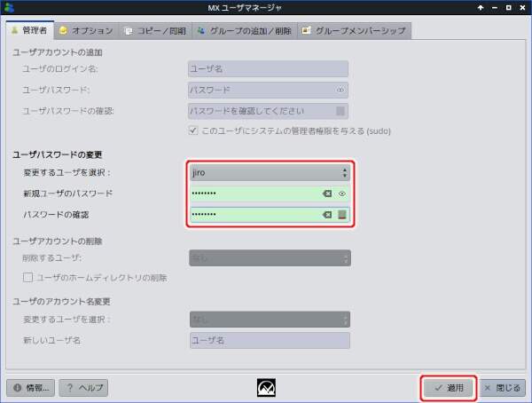This screenshot has width=532, height=403.
Task: Switch to the 管理者 tab
Action: (29, 30)
